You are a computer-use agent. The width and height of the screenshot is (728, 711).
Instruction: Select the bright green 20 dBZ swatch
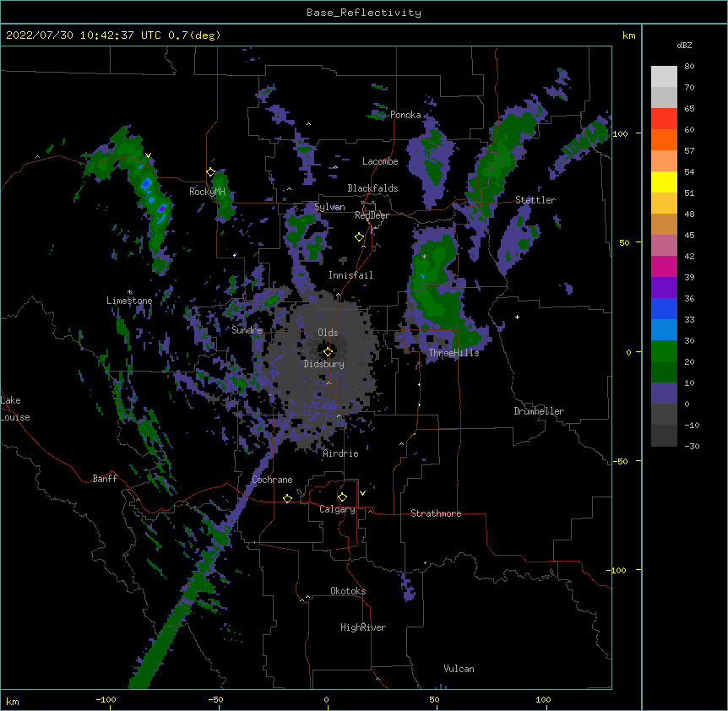tap(664, 351)
